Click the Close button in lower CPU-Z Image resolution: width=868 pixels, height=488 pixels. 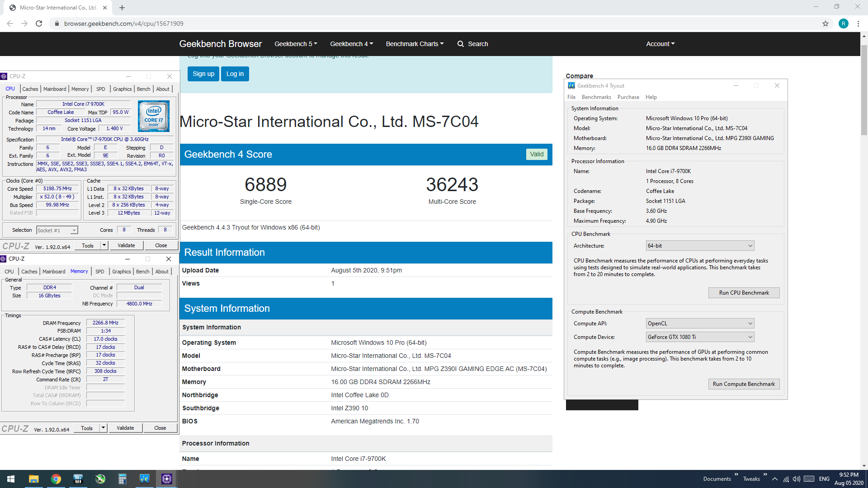pos(160,428)
